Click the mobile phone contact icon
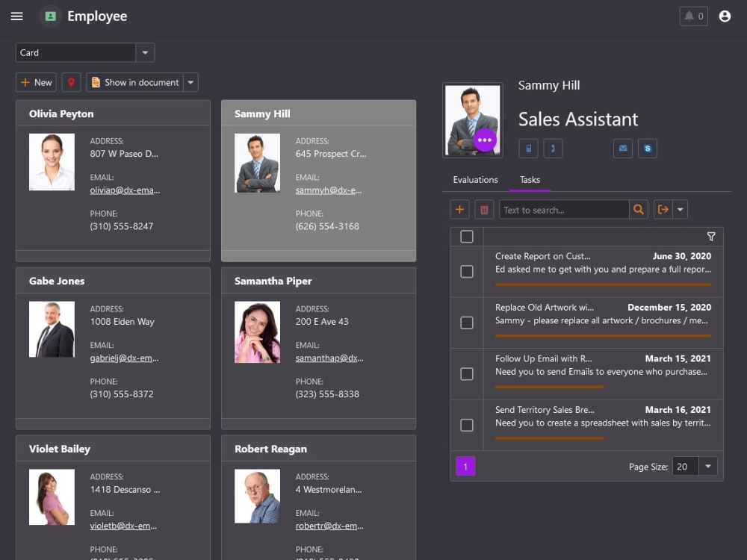 [x=528, y=149]
